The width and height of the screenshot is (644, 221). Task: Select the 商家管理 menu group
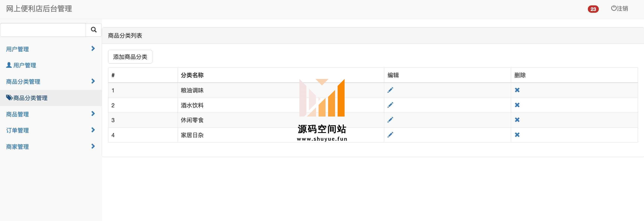point(51,147)
